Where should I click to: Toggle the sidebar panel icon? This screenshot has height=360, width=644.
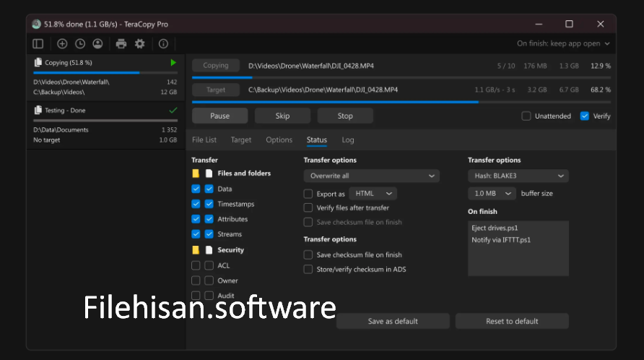coord(38,44)
